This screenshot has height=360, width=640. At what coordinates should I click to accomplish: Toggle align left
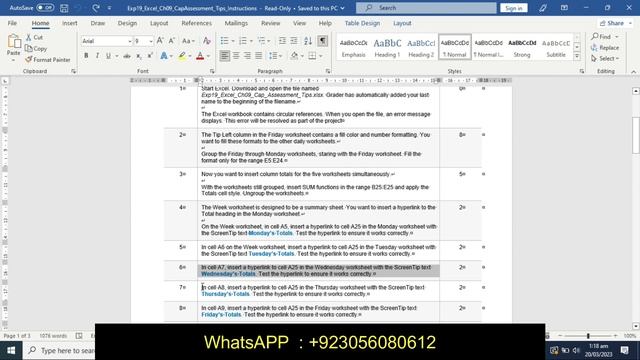(x=224, y=56)
